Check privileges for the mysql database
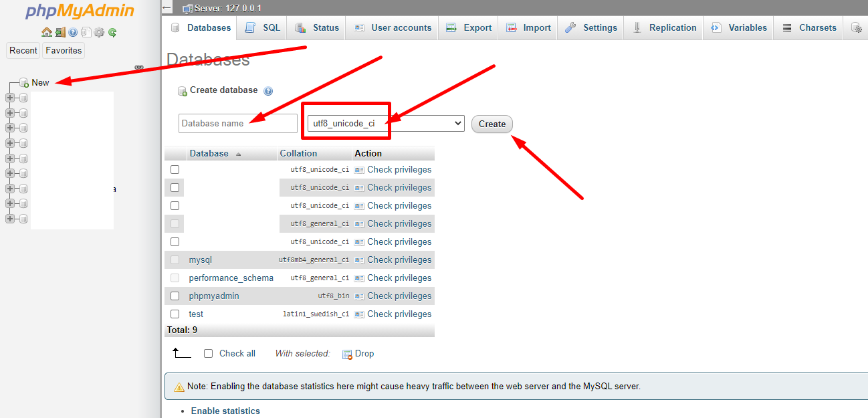The width and height of the screenshot is (868, 418). coord(399,259)
